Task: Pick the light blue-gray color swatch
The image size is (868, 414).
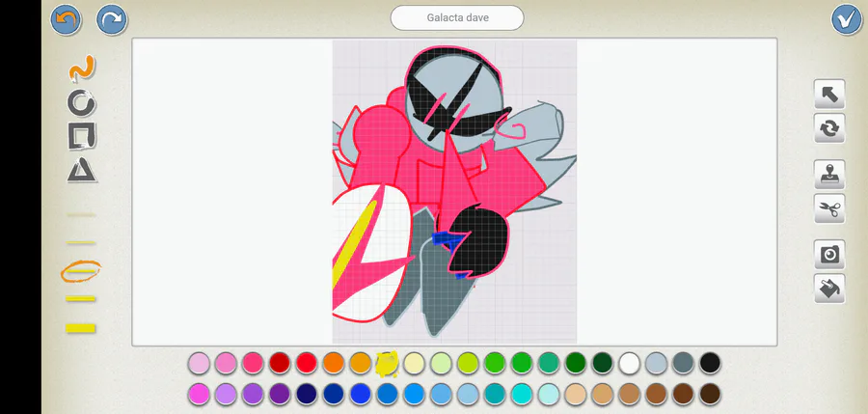Action: coord(657,363)
